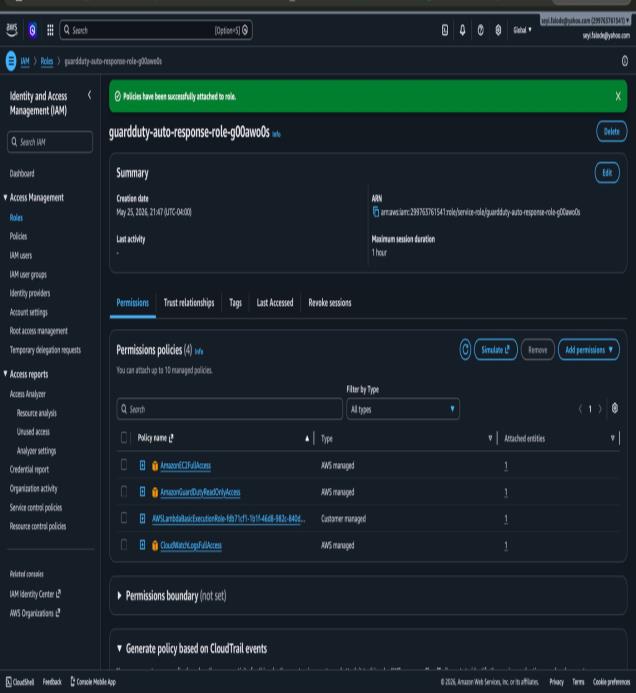Click the orange AWS managed icon beside AmazonEC2FullAccess
Screen dimensions: 636x693
(155, 466)
